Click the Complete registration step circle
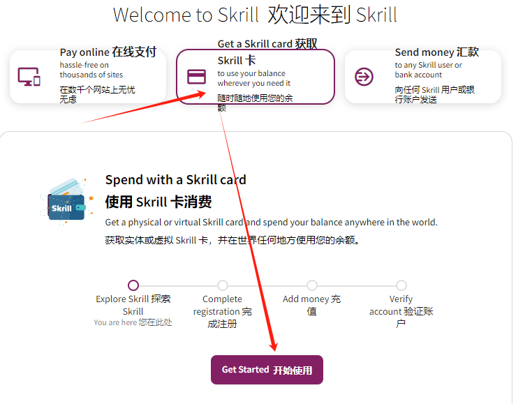Image resolution: width=532 pixels, height=404 pixels. coord(223,285)
